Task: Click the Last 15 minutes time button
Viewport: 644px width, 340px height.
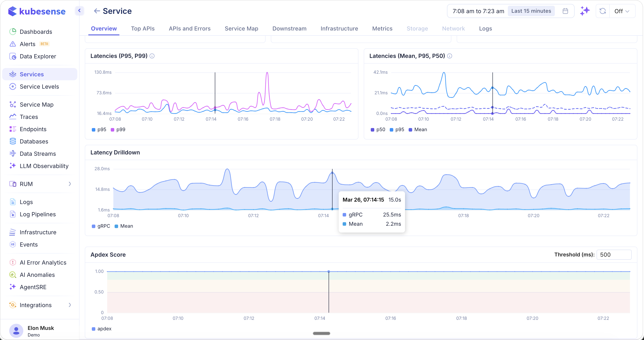Action: point(531,11)
